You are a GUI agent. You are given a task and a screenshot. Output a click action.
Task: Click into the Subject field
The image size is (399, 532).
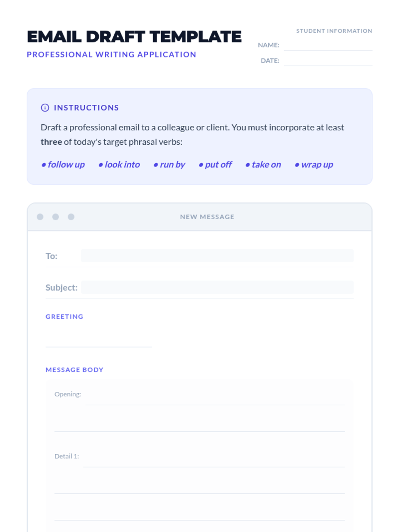(x=217, y=287)
